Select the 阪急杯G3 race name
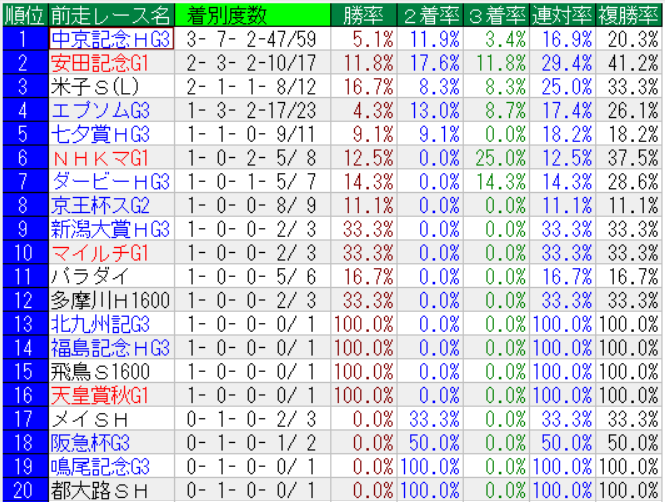Screen dimensions: 665x502 coord(90,443)
